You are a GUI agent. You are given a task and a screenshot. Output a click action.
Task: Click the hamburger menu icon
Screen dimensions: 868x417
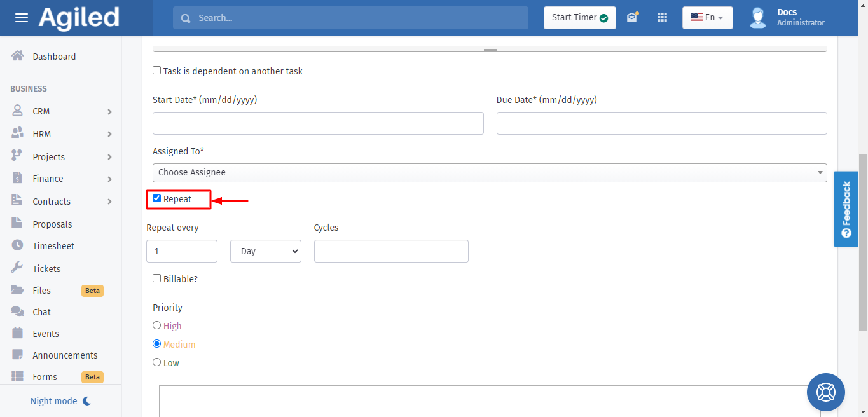(22, 18)
